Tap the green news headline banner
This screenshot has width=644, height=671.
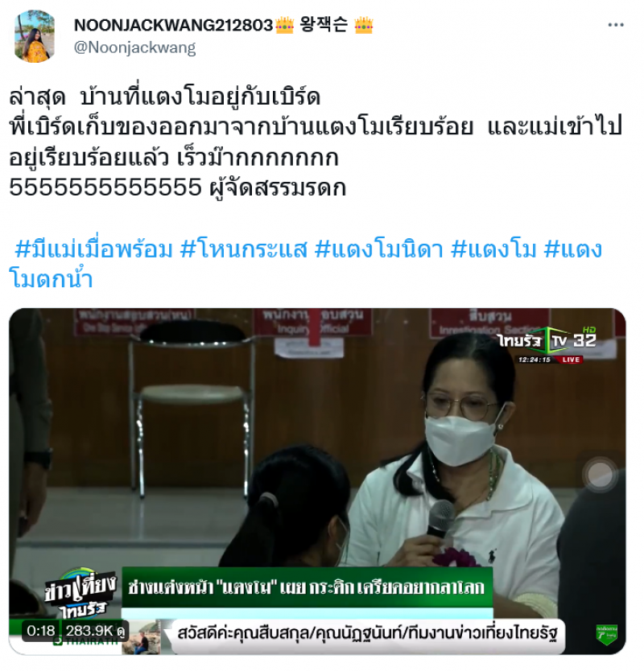click(307, 587)
